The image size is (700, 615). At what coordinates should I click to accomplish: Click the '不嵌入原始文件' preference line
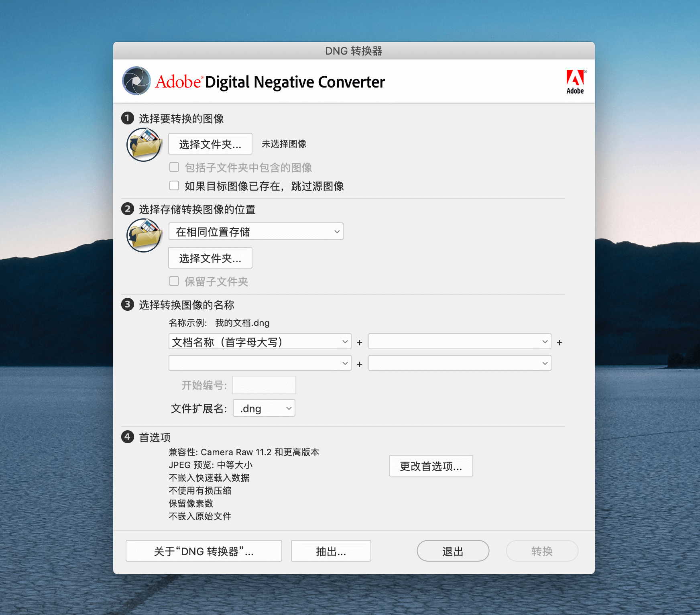pos(200,516)
